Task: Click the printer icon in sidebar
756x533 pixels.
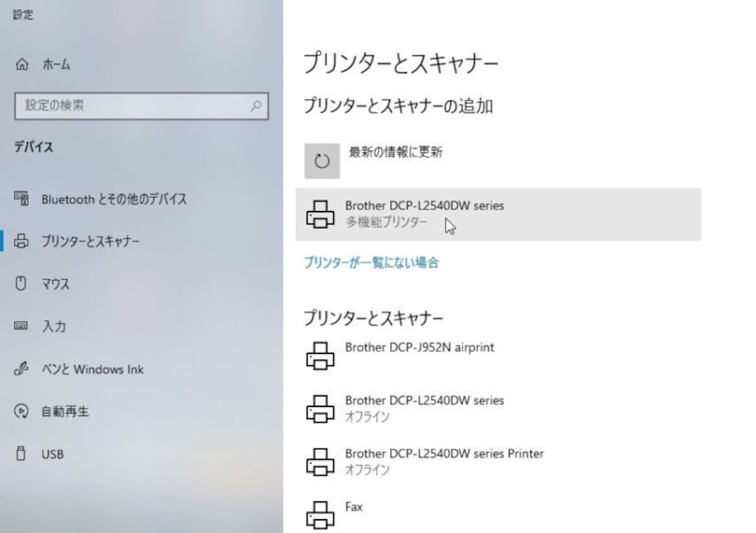Action: (x=21, y=241)
